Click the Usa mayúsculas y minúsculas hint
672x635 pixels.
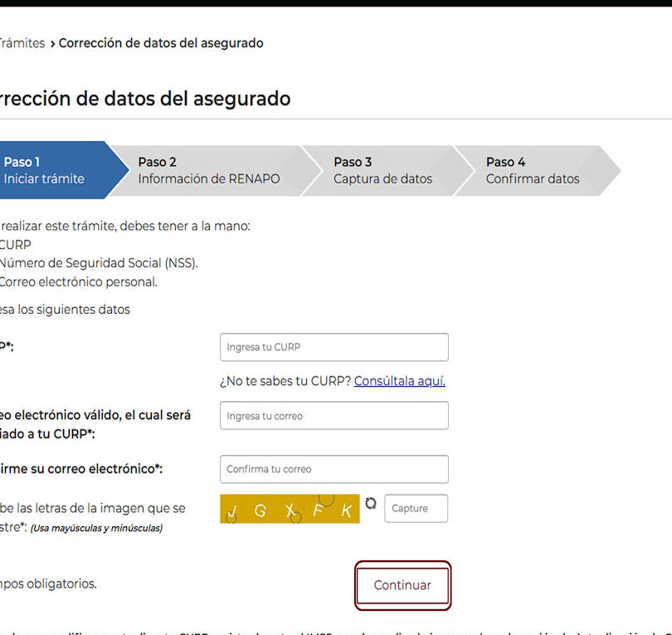point(96,528)
